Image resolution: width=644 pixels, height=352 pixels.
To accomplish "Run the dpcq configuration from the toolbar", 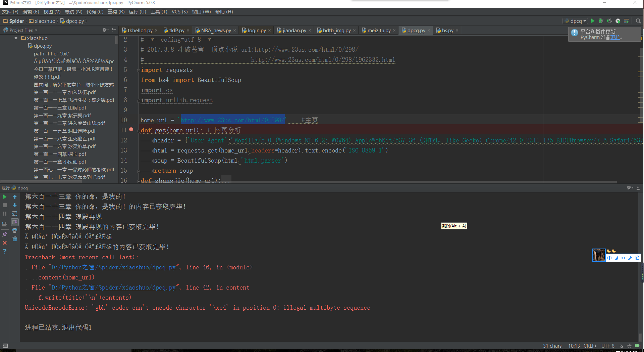I will 593,21.
